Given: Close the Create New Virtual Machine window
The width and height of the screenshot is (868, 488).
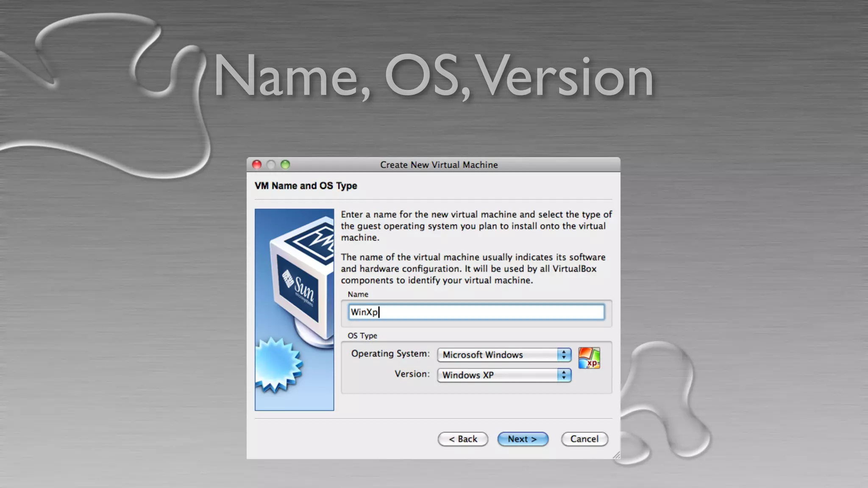Looking at the screenshot, I should (x=257, y=164).
